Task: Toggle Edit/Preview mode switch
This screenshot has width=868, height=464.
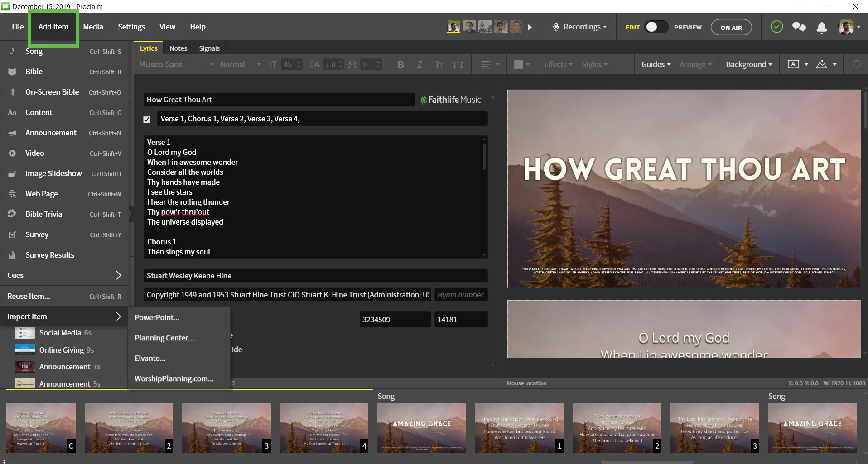Action: pos(656,27)
